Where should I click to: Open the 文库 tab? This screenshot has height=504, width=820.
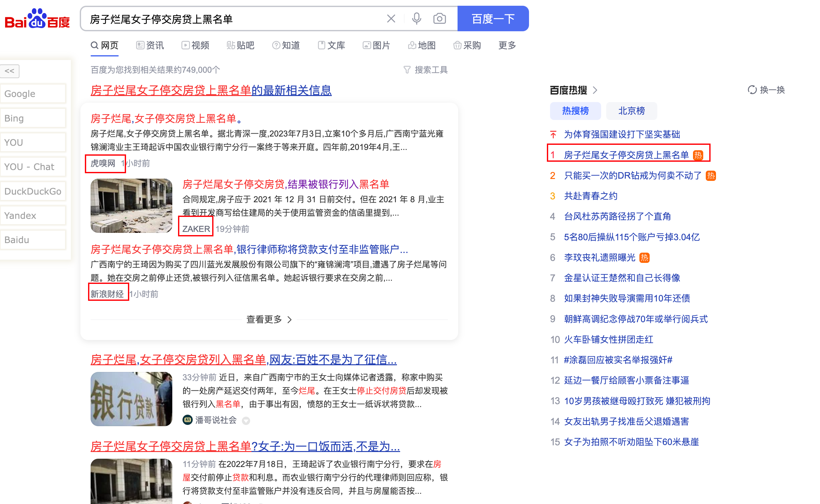331,45
